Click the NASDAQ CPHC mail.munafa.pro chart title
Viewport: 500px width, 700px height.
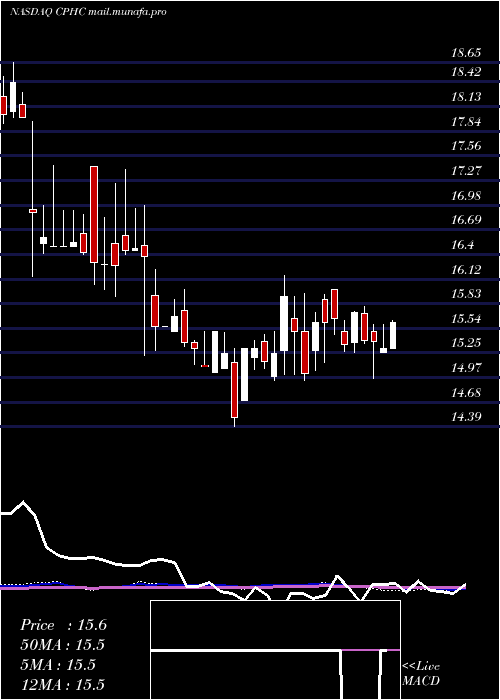click(88, 12)
